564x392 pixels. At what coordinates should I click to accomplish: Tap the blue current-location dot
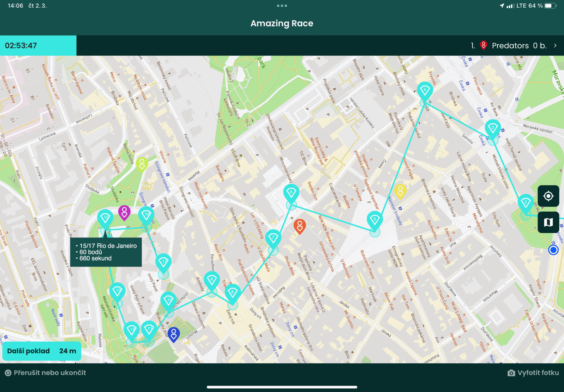tap(553, 250)
